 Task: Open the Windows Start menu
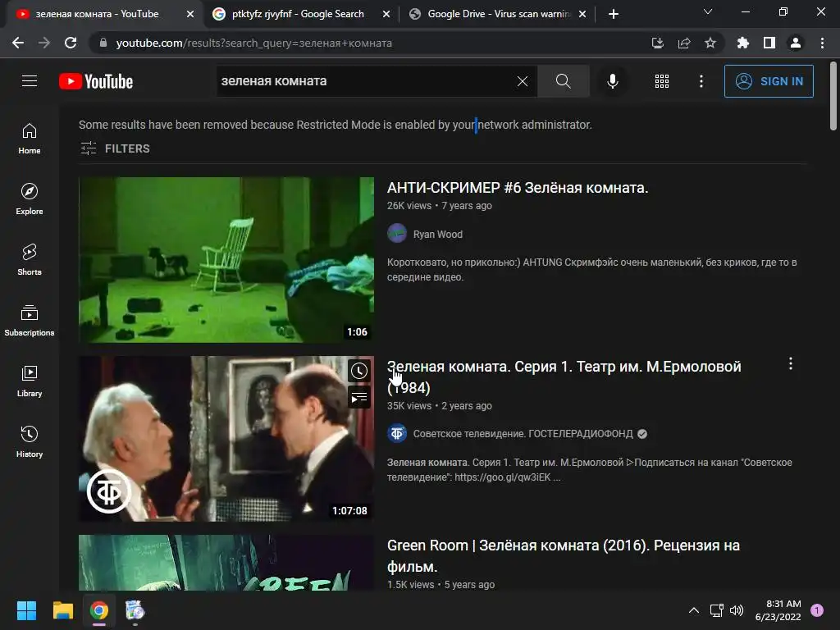coord(26,610)
